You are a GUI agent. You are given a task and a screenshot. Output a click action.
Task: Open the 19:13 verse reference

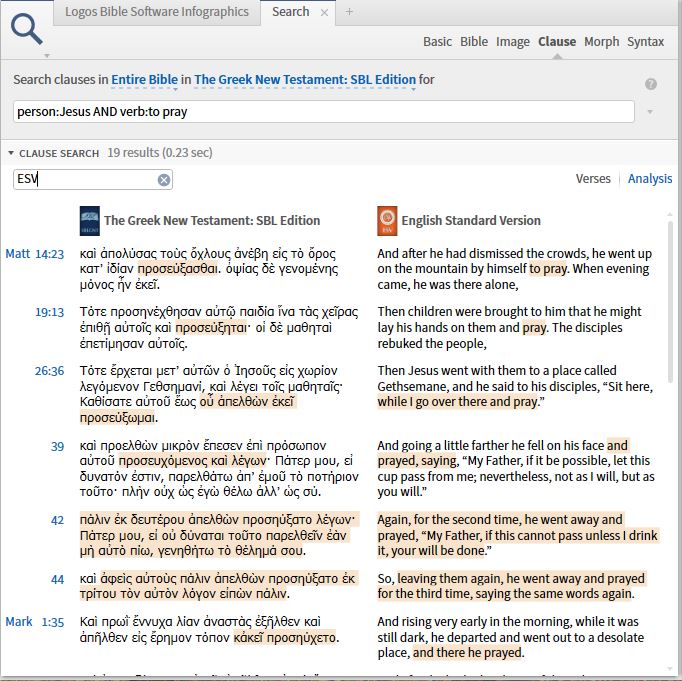click(x=50, y=312)
